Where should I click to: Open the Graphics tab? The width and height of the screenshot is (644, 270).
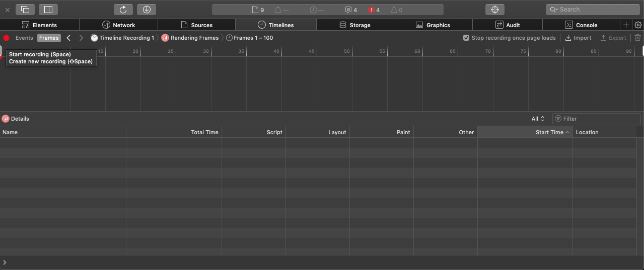(433, 25)
